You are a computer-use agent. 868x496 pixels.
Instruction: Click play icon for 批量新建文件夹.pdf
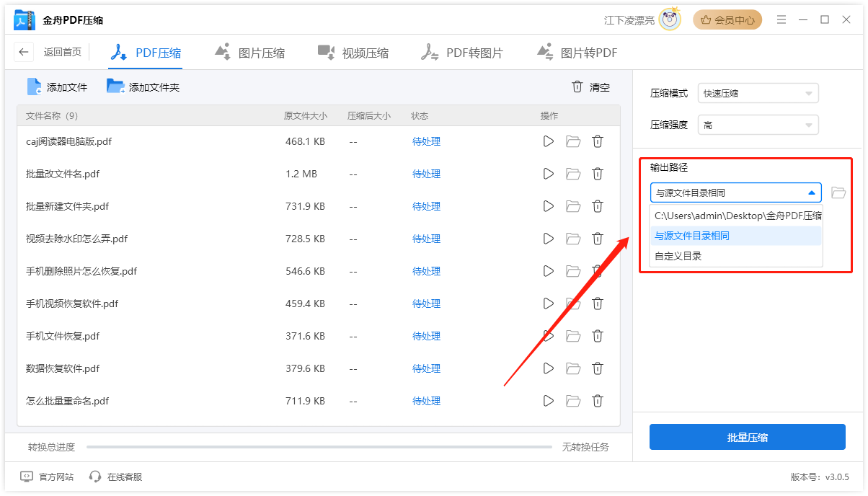(549, 206)
